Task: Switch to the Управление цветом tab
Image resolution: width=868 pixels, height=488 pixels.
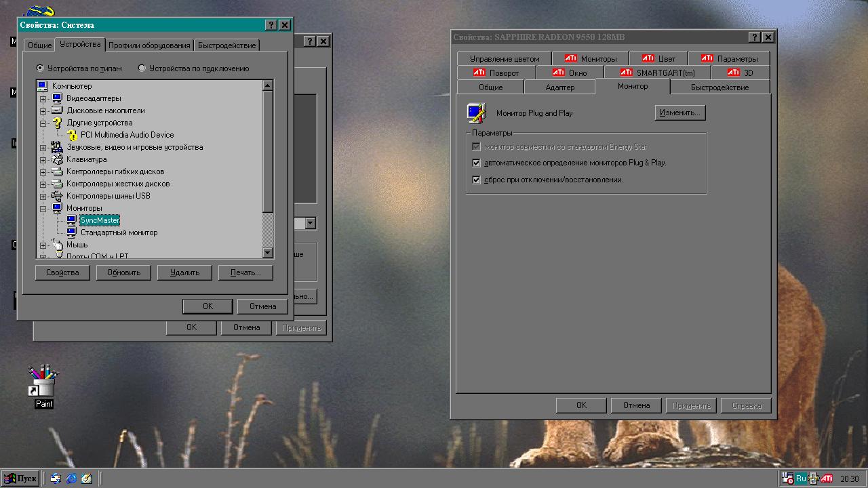Action: 505,58
